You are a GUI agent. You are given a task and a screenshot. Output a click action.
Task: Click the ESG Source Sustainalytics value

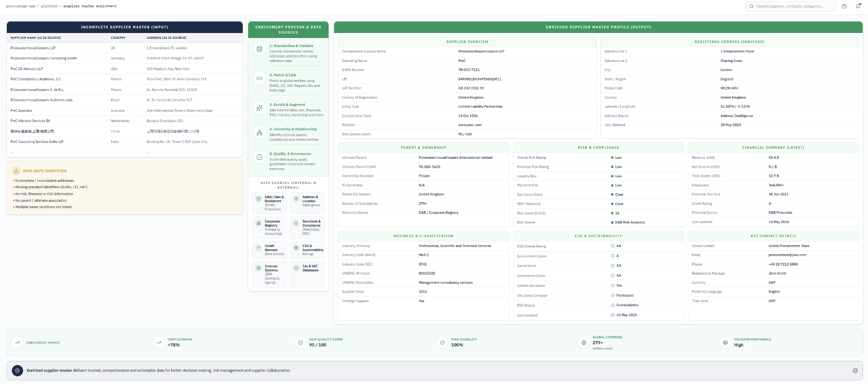[627, 305]
